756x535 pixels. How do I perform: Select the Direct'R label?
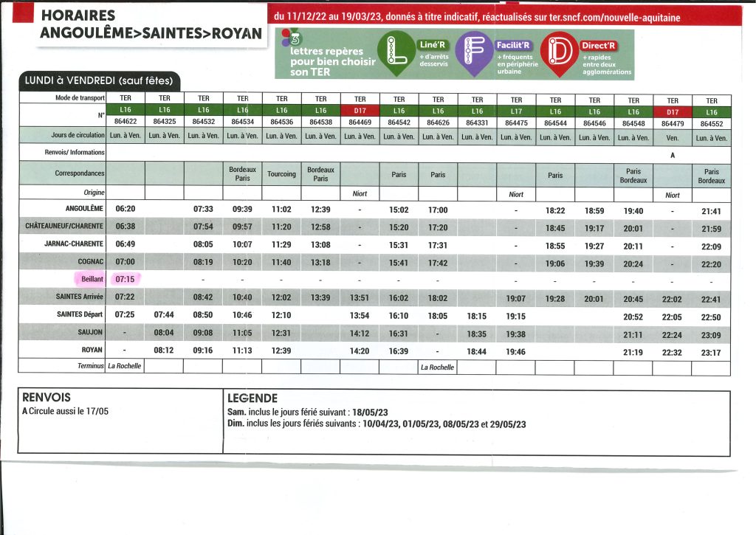(598, 46)
